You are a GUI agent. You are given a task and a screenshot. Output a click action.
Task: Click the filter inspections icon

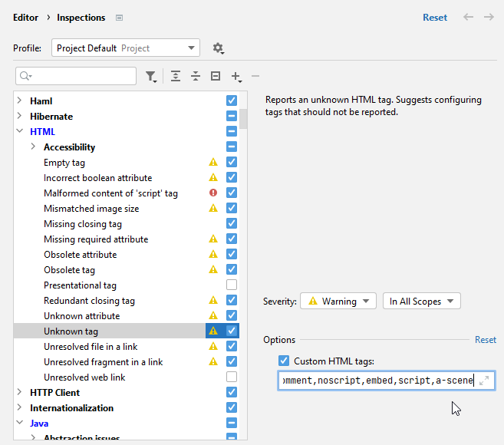(151, 76)
